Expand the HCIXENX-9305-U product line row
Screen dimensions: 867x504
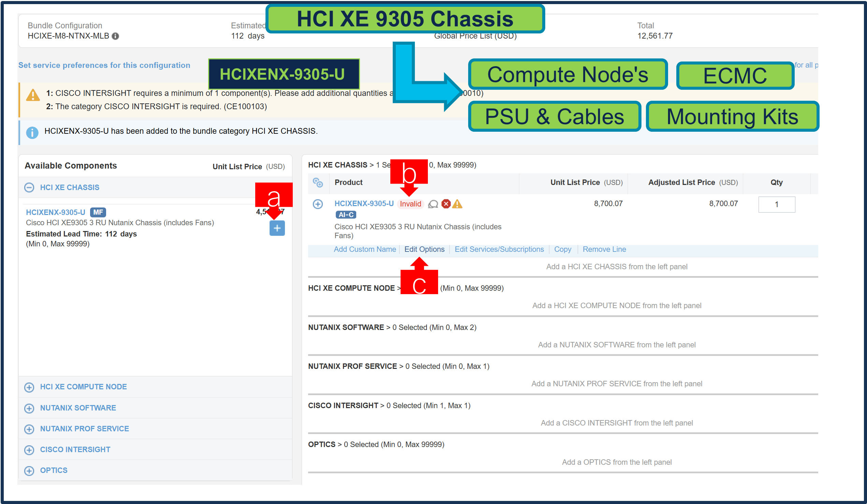(x=318, y=204)
